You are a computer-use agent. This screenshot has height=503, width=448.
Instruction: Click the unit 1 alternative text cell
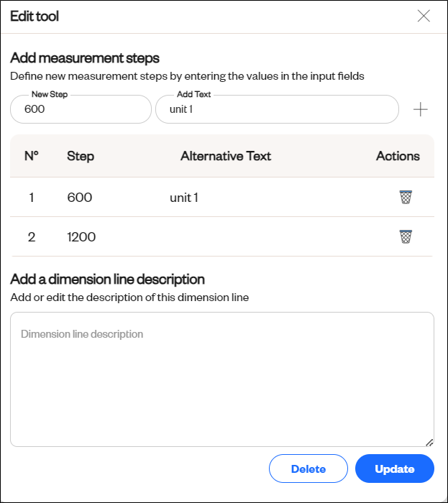coord(184,198)
